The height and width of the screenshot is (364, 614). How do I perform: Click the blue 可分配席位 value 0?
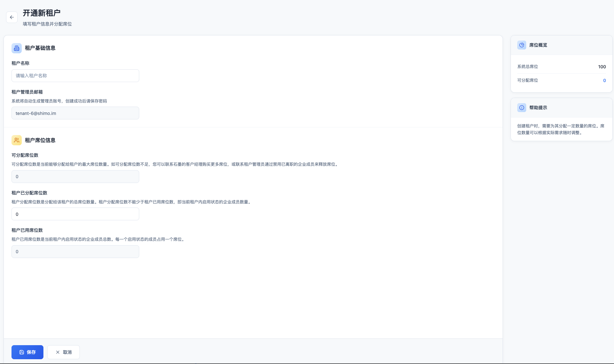[x=604, y=80]
